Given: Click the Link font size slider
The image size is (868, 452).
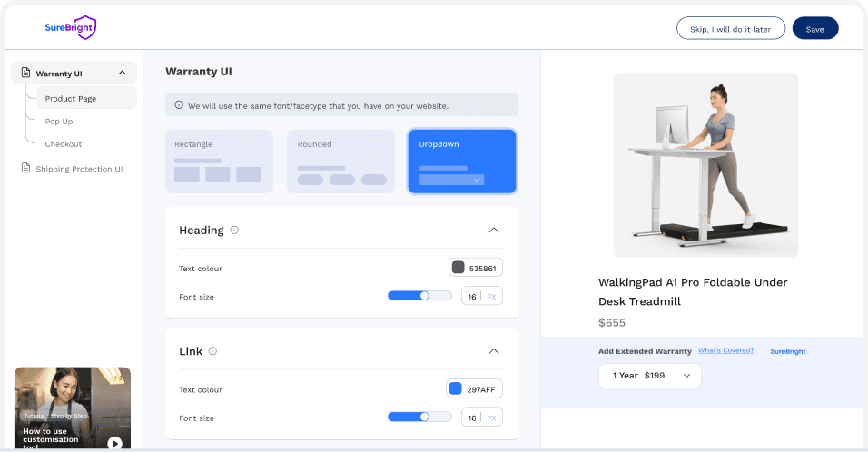Looking at the screenshot, I should click(x=419, y=418).
